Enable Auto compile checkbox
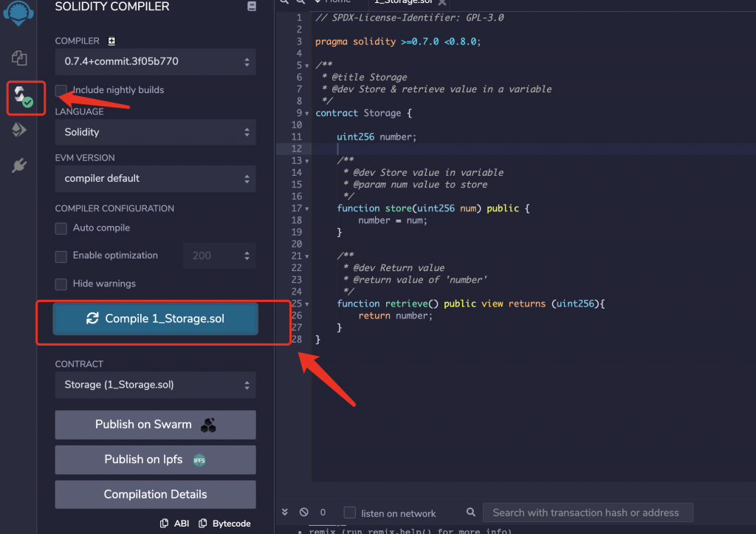Image resolution: width=756 pixels, height=534 pixels. (x=61, y=228)
